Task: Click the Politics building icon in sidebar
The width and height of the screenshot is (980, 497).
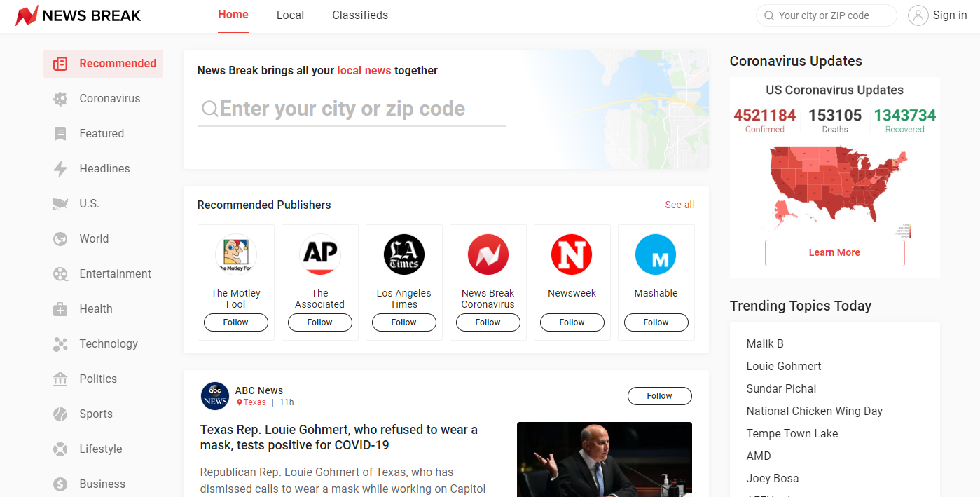Action: pos(60,379)
